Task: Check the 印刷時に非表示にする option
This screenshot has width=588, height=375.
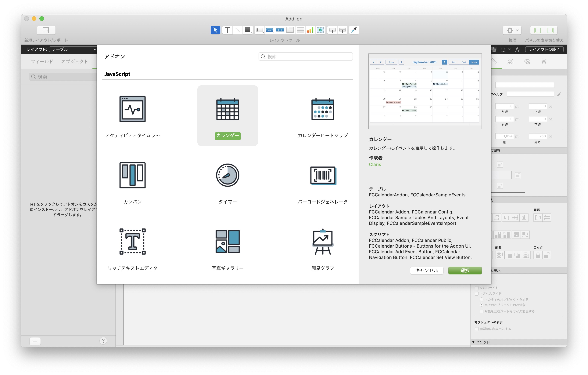Action: point(476,329)
